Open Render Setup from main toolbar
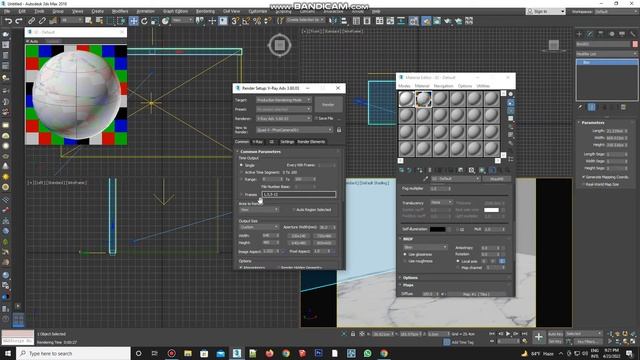The height and width of the screenshot is (360, 640). tap(426, 21)
